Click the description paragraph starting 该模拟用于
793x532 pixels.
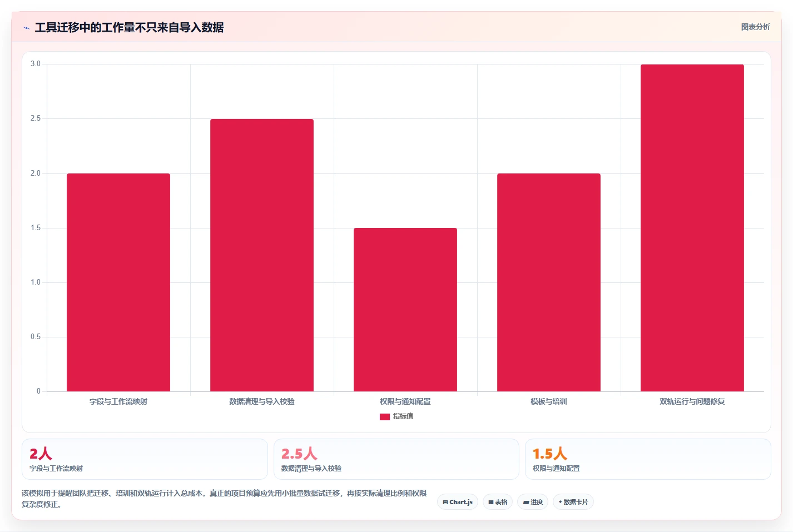pos(224,499)
